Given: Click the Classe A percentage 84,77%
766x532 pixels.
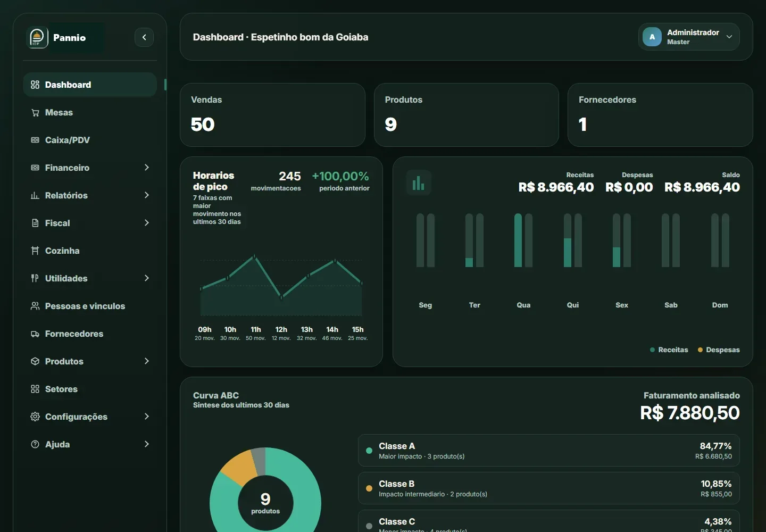Looking at the screenshot, I should pos(716,446).
